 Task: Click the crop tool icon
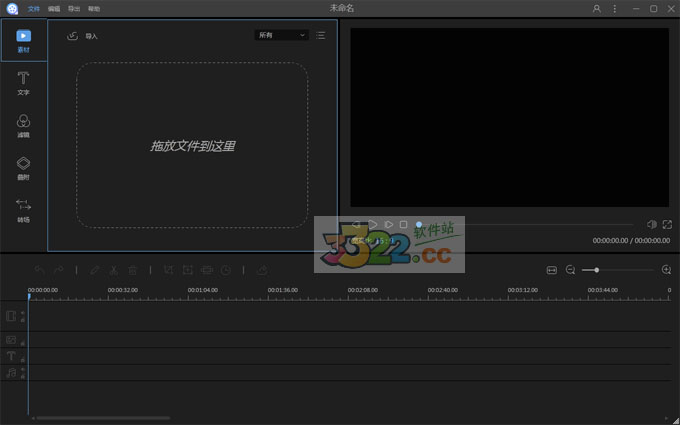[x=168, y=270]
